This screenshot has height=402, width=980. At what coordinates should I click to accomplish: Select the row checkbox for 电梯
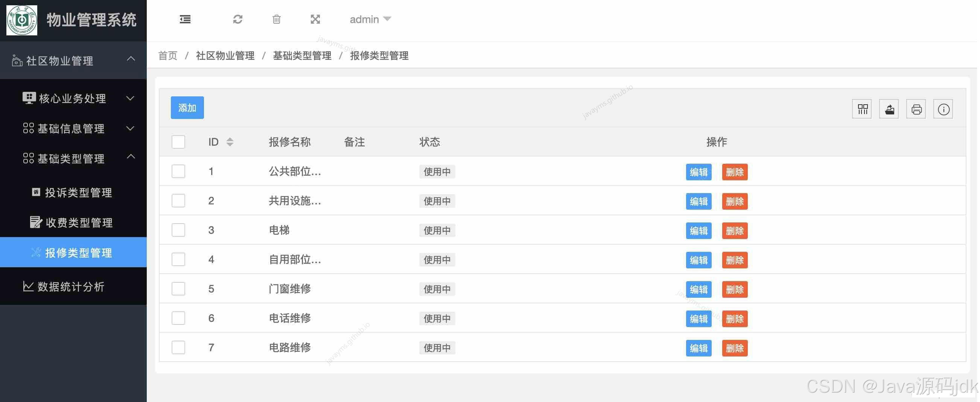click(178, 230)
